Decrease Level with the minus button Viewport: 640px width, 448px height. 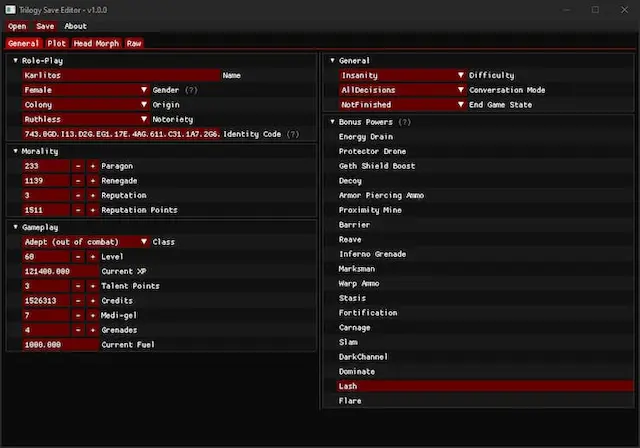click(78, 256)
